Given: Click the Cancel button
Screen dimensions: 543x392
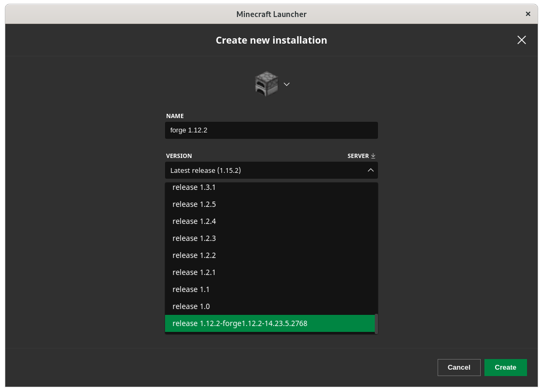Looking at the screenshot, I should pos(459,367).
